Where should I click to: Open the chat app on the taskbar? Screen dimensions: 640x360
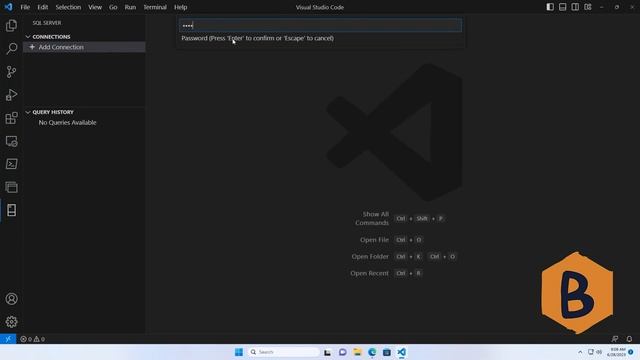point(342,352)
